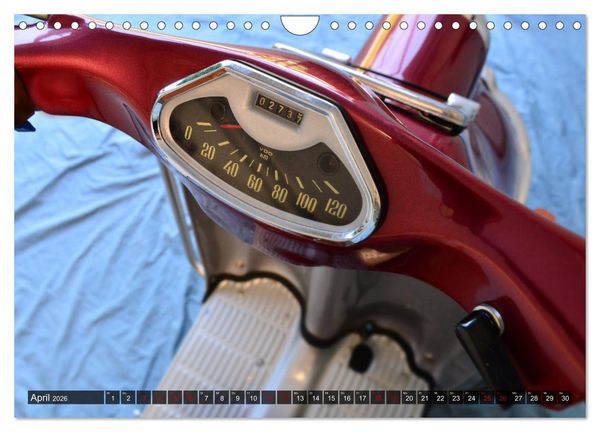Select day 1 in the calendar strip
Screen dimensions: 600x432
[112, 398]
